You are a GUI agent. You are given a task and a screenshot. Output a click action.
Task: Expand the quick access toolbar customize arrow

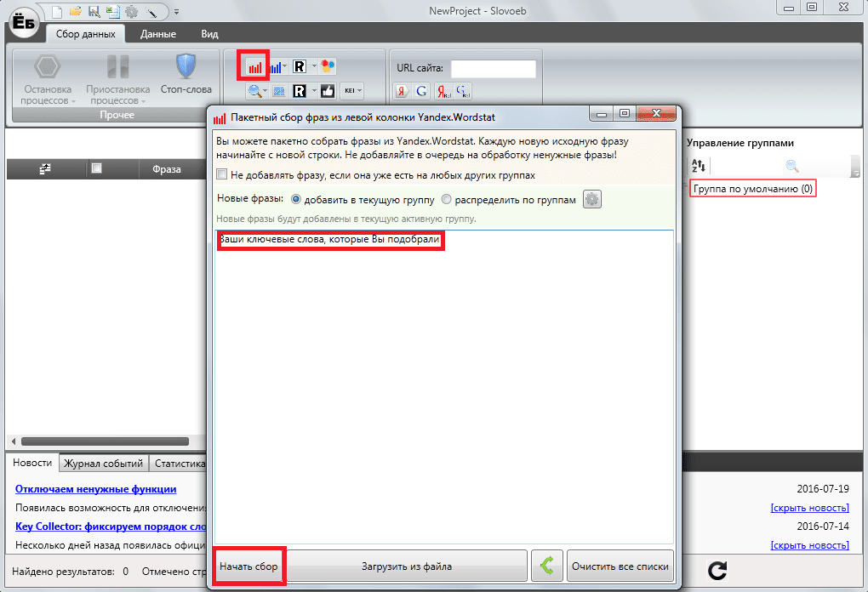pos(177,12)
